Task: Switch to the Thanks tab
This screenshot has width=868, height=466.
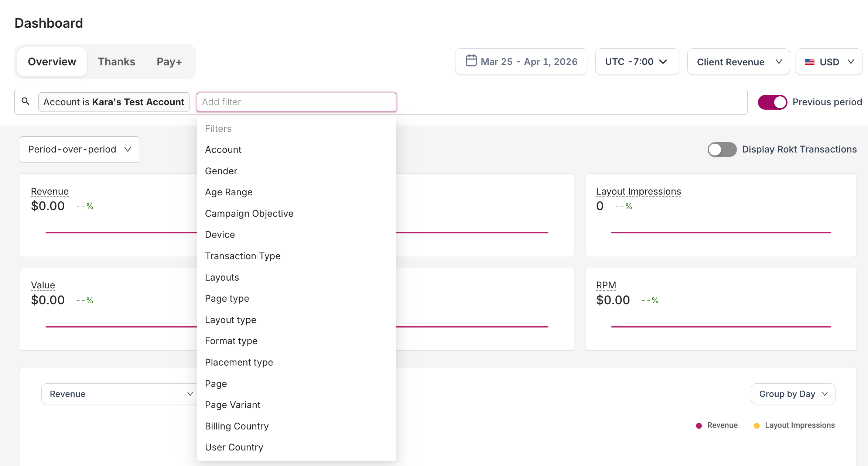Action: coord(116,61)
